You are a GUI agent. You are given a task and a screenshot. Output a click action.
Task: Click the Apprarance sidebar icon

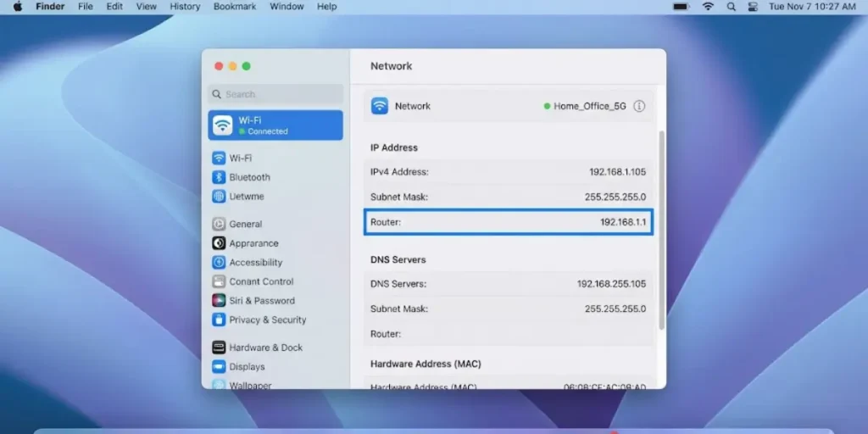[219, 243]
